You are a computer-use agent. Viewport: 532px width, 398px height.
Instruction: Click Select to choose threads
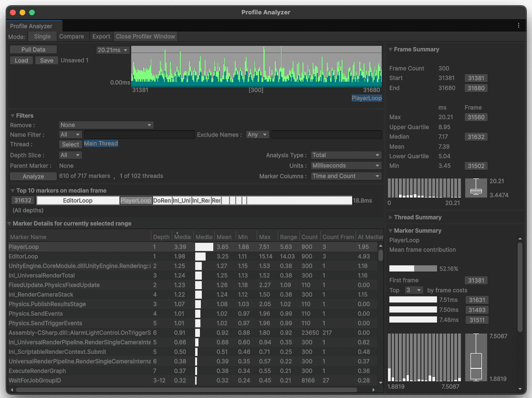70,144
